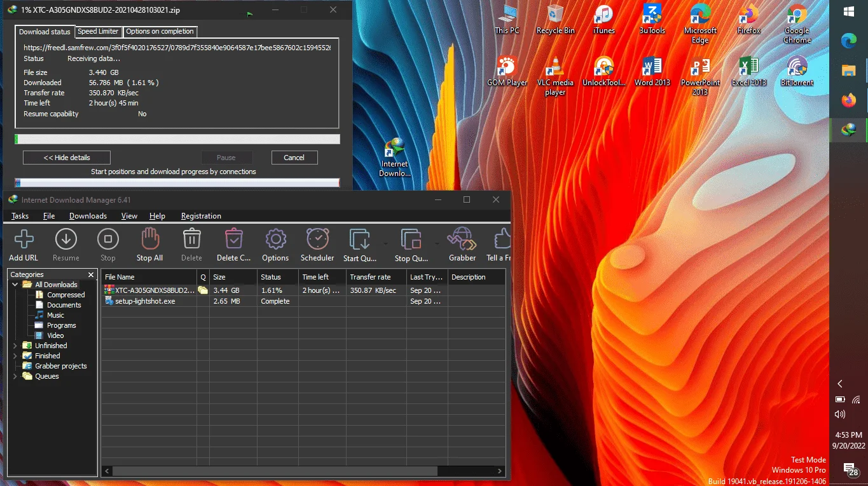Select the XTC-A305GNDXS8BUD2 download row

click(x=303, y=290)
